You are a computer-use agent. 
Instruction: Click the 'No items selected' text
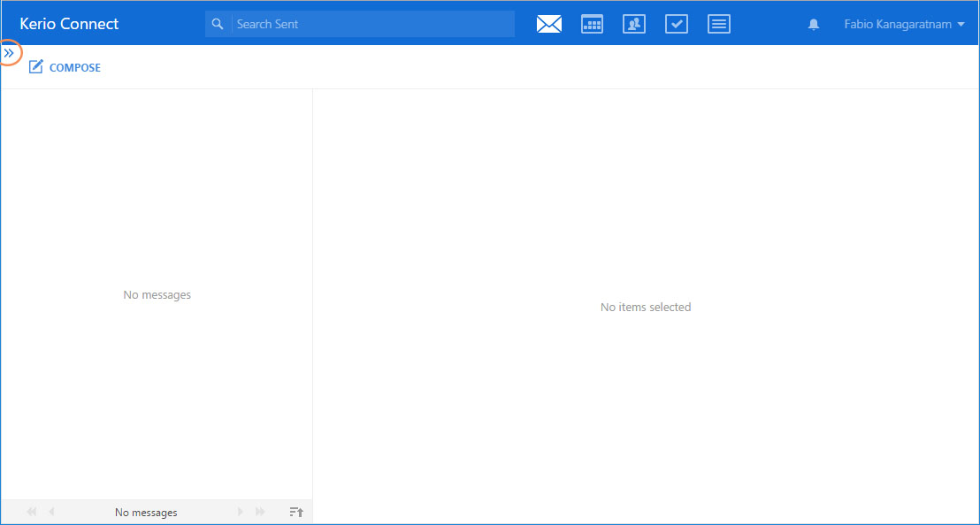646,308
